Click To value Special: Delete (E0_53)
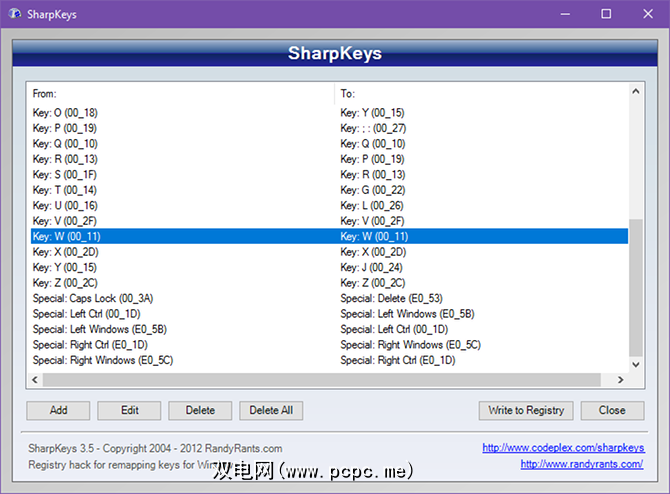Screen dimensions: 670x494 (x=391, y=298)
